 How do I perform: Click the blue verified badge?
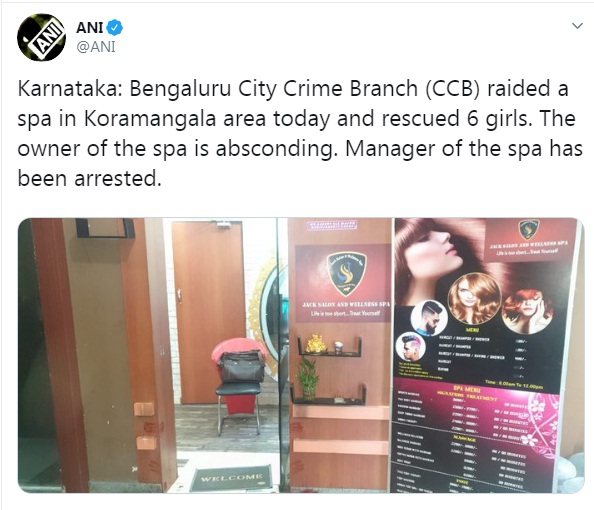114,28
